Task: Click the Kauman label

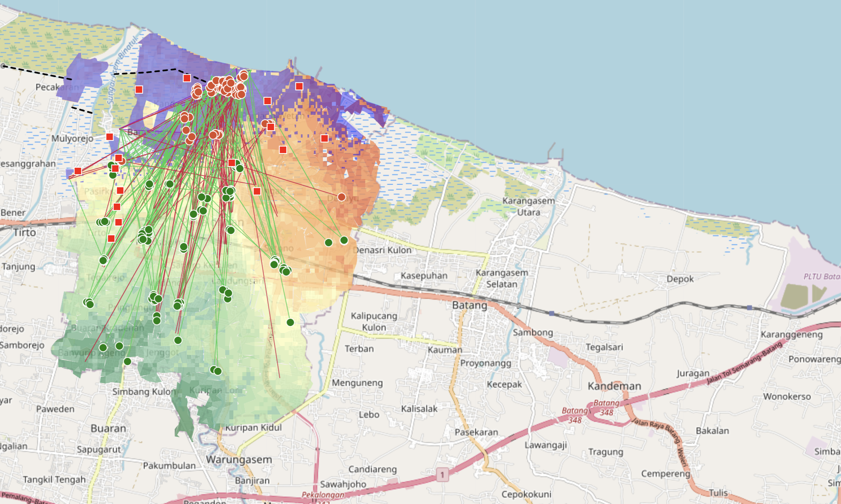Action: click(445, 350)
